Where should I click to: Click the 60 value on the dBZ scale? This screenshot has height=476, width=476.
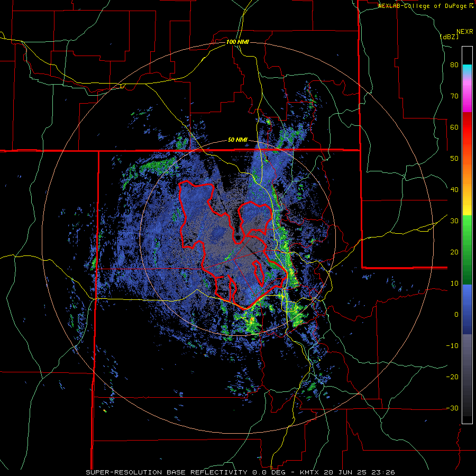[x=454, y=127]
